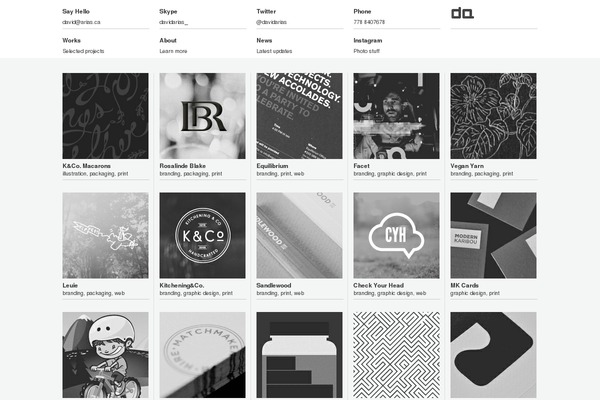Visit the Instagram photo stuff link
This screenshot has height=400, width=600.
pyautogui.click(x=368, y=45)
